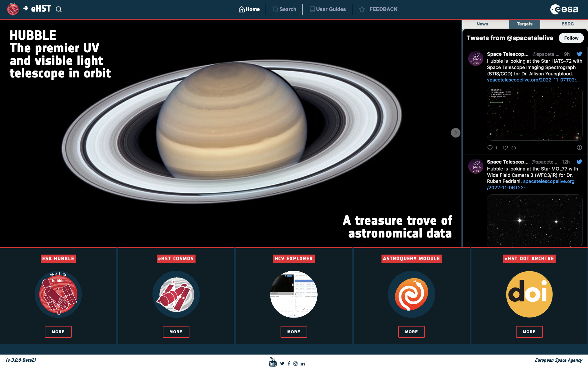The width and height of the screenshot is (588, 369).
Task: Click Twitter bird icon on the HATS-72 tweet
Action: 579,54
